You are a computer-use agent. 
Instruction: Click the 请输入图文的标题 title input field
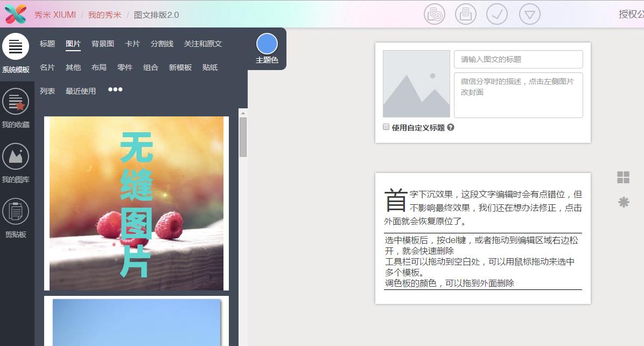(518, 59)
